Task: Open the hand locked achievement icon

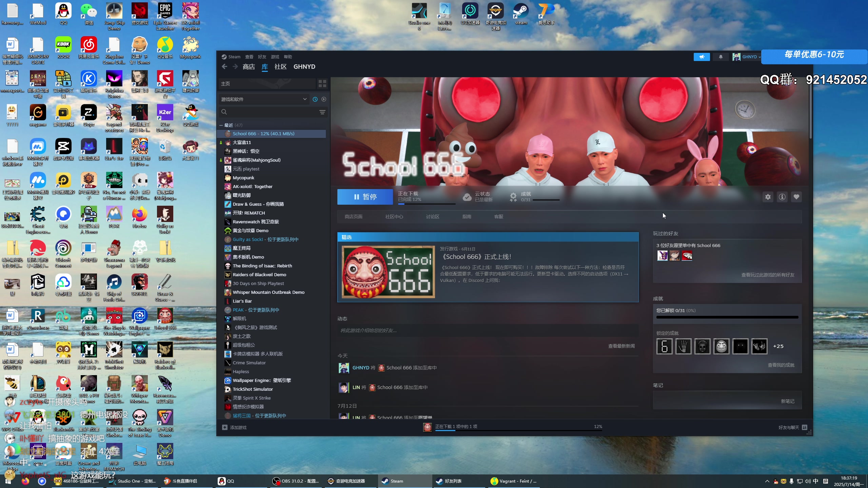Action: pyautogui.click(x=683, y=347)
